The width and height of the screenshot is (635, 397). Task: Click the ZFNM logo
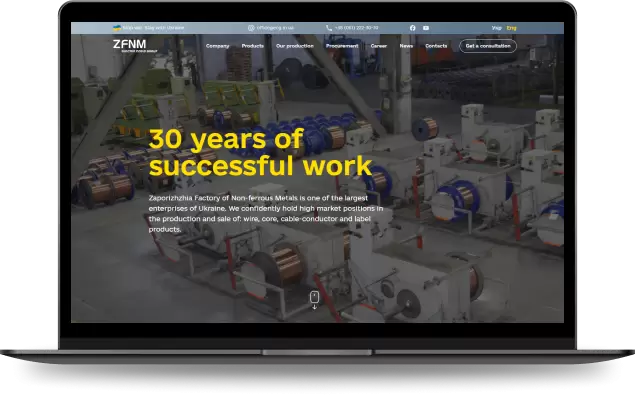(135, 46)
